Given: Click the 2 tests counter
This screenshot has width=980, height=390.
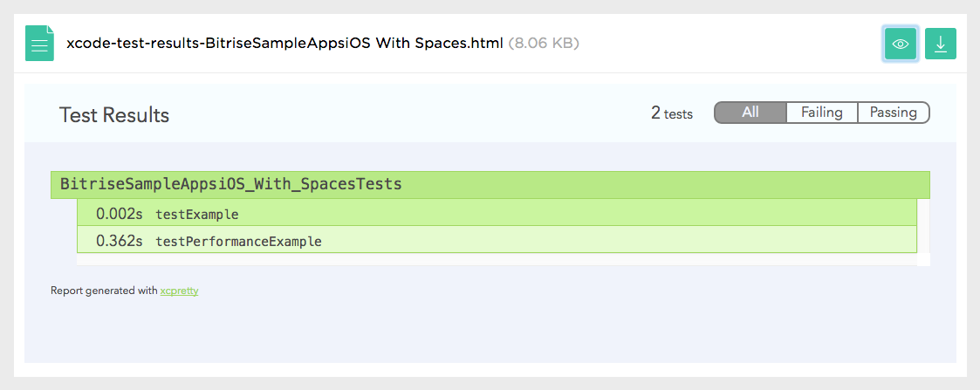Looking at the screenshot, I should click(672, 113).
